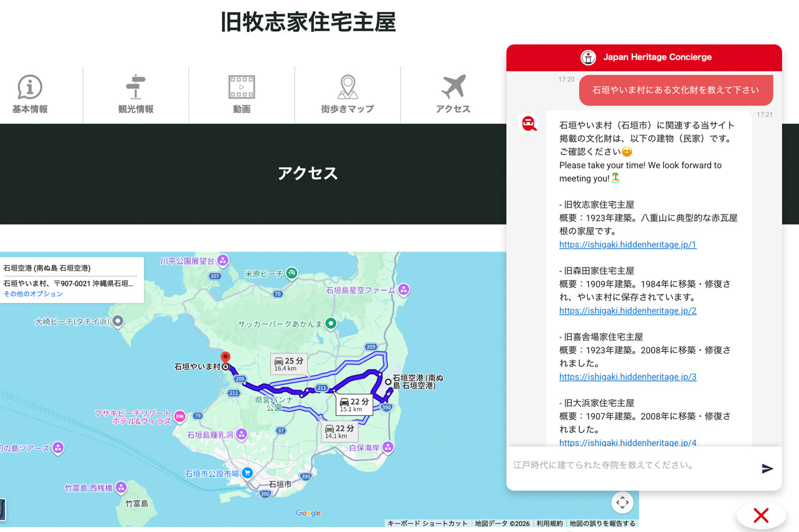The width and height of the screenshot is (799, 532).
Task: Close the chat with red X button
Action: tap(760, 515)
